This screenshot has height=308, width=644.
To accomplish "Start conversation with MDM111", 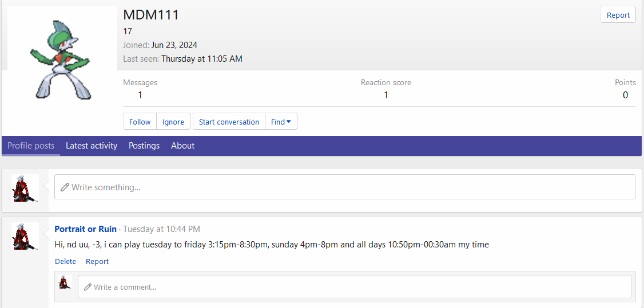I will coord(229,122).
